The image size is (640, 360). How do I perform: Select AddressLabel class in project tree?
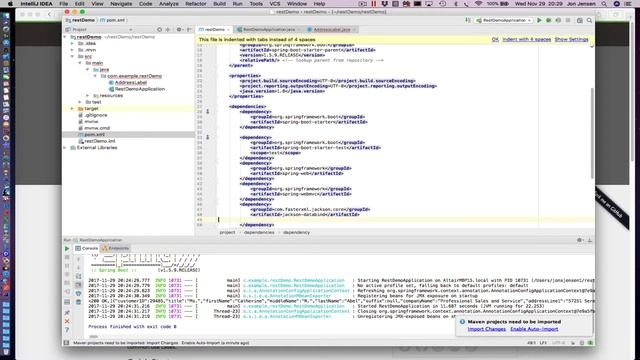[131, 82]
